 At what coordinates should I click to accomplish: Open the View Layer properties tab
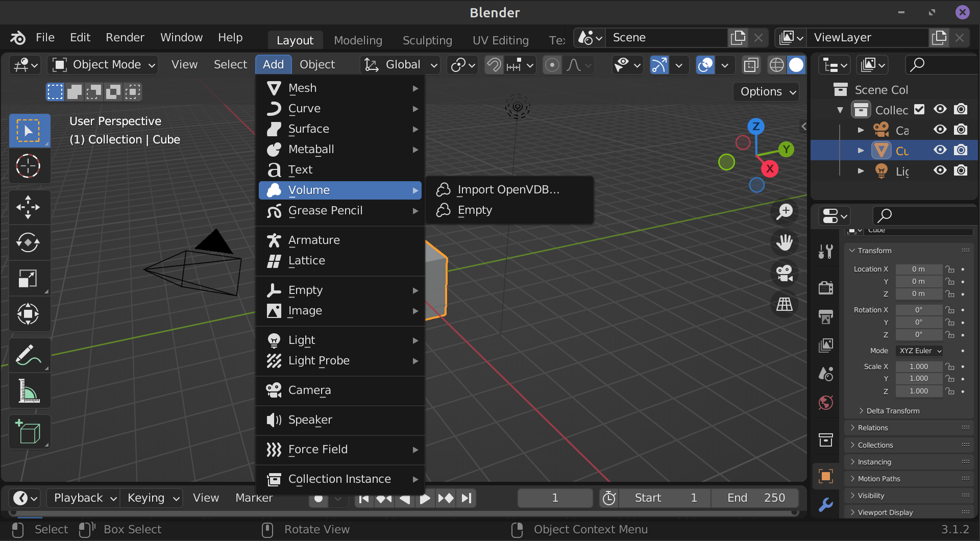coord(825,346)
